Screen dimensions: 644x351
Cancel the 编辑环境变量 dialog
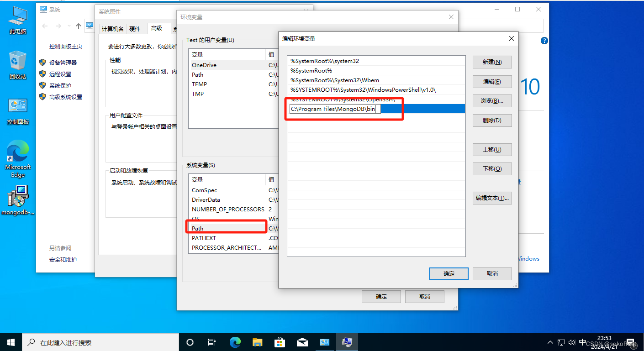(492, 273)
